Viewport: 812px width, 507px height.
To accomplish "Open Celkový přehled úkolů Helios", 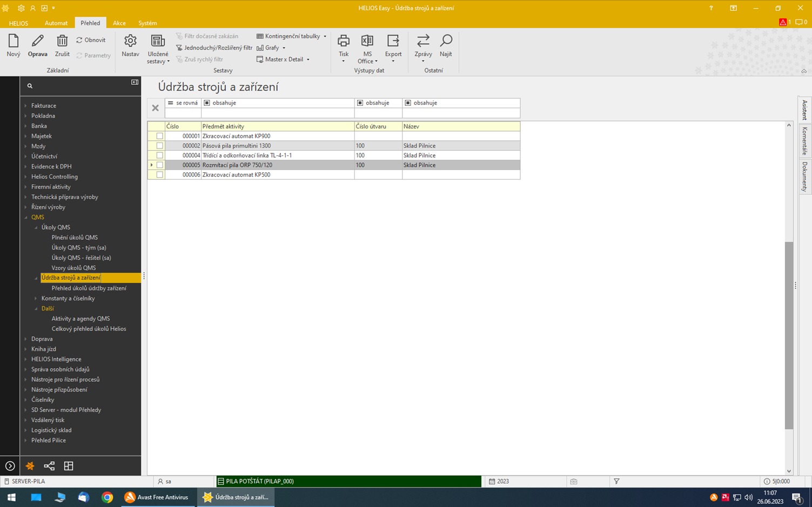I will 89,329.
